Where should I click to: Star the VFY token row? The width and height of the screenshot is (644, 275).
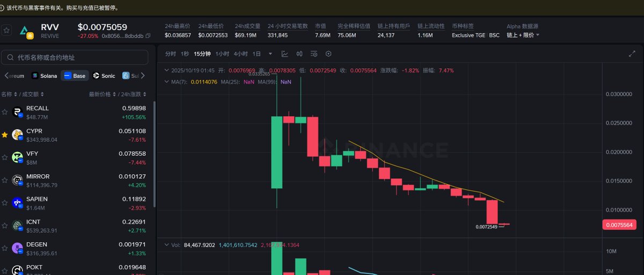tap(4, 157)
